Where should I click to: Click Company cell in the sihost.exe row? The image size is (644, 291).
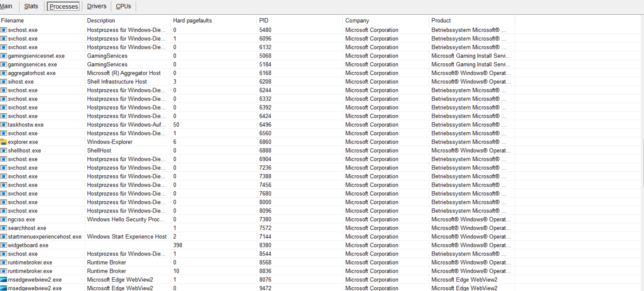372,82
